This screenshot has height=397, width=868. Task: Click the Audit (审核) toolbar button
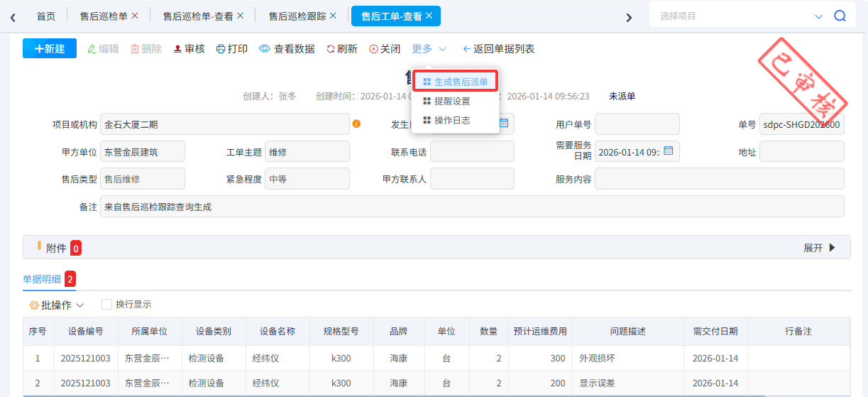pyautogui.click(x=189, y=49)
